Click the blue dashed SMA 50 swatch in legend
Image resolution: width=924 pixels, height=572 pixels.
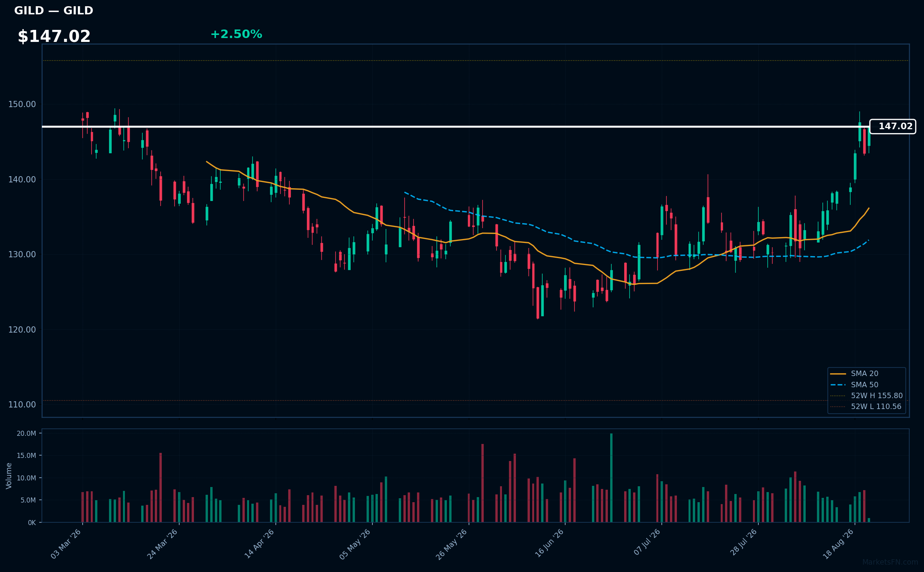(838, 385)
